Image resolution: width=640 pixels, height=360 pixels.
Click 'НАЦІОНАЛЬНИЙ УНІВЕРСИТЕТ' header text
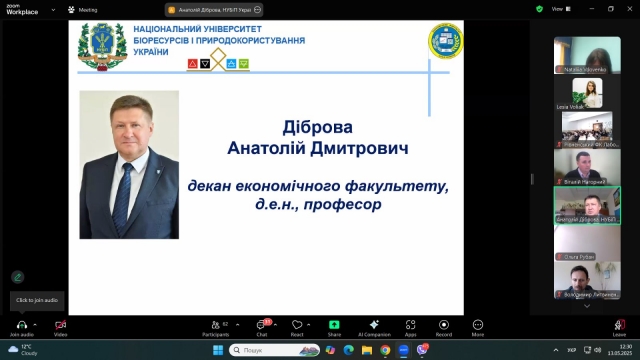pos(198,29)
